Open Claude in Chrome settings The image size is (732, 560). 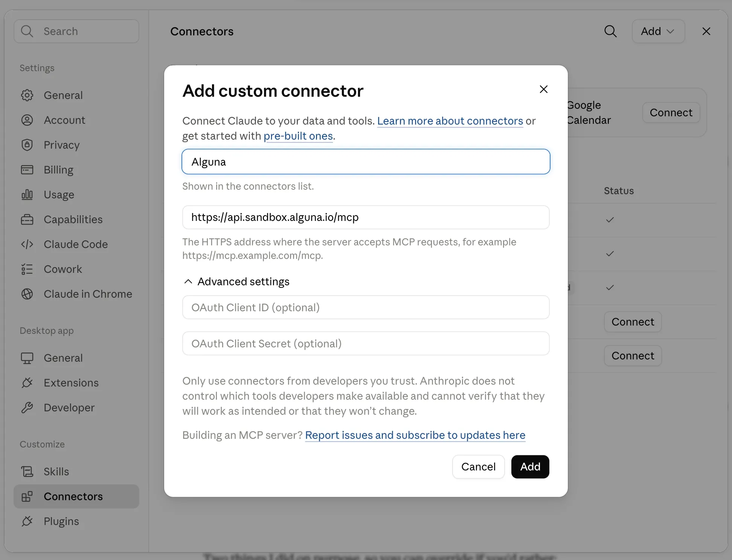(x=76, y=294)
